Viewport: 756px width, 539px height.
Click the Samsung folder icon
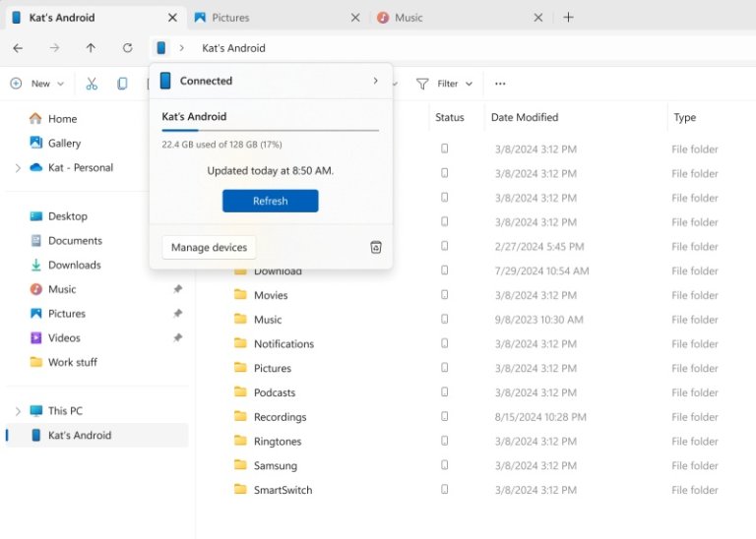(240, 465)
